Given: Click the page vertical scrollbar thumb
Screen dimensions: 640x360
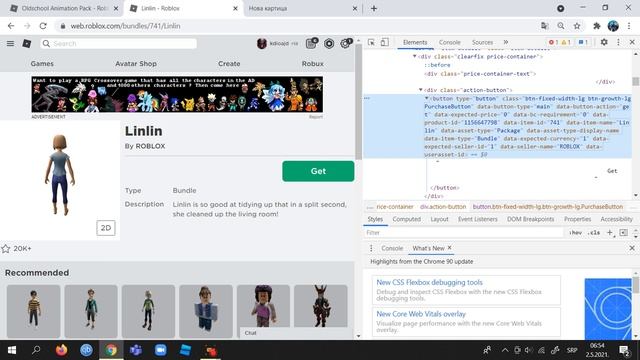Looking at the screenshot, I should (x=358, y=102).
